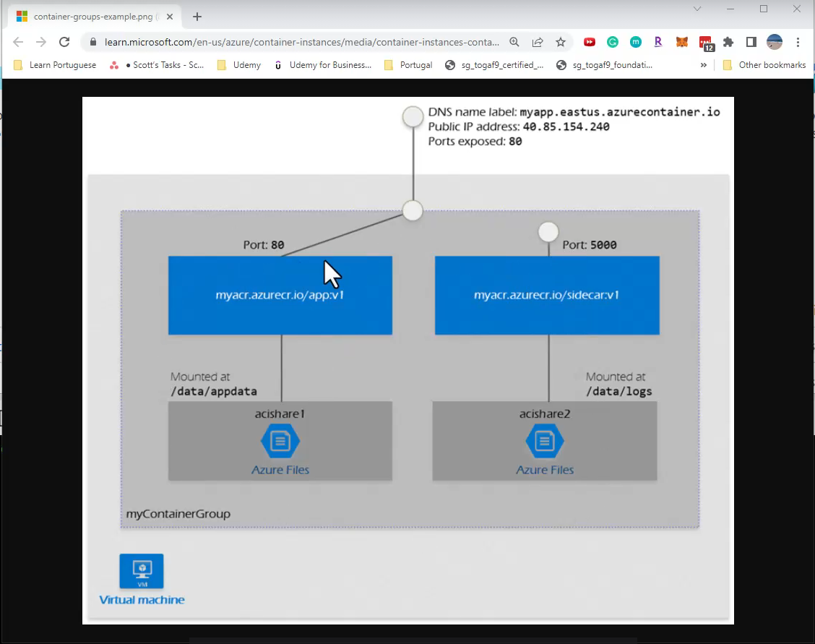Click the myacr.azurecr.io/app:v1 container box
The height and width of the screenshot is (644, 815).
[x=280, y=295]
